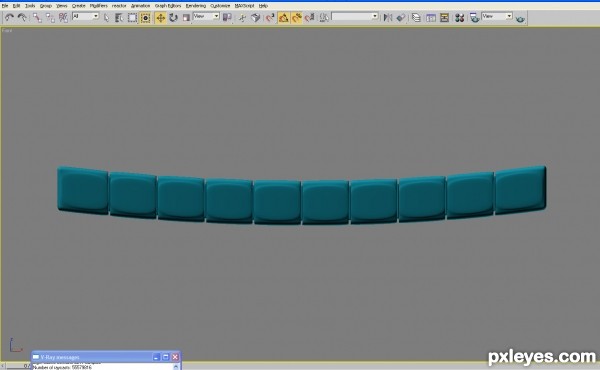Click the Undo arrow icon
Viewport: 600px width, 370px height.
tap(9, 17)
